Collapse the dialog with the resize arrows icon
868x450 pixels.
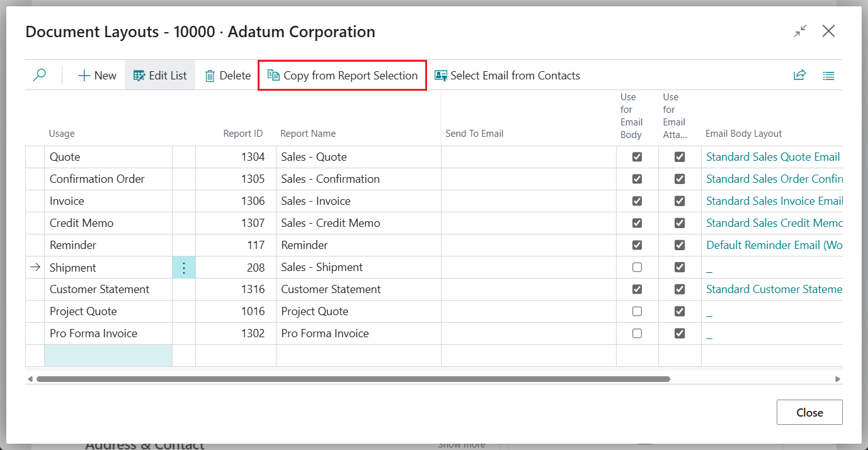pos(800,30)
